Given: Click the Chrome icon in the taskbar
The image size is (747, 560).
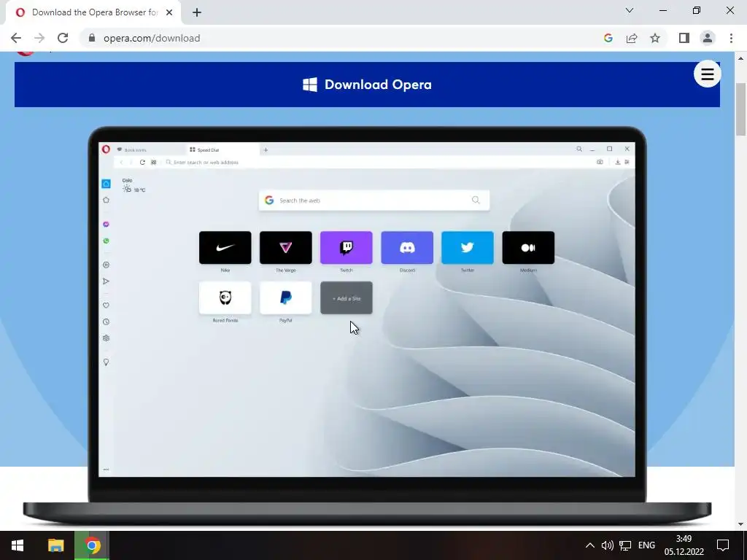Looking at the screenshot, I should click(92, 545).
